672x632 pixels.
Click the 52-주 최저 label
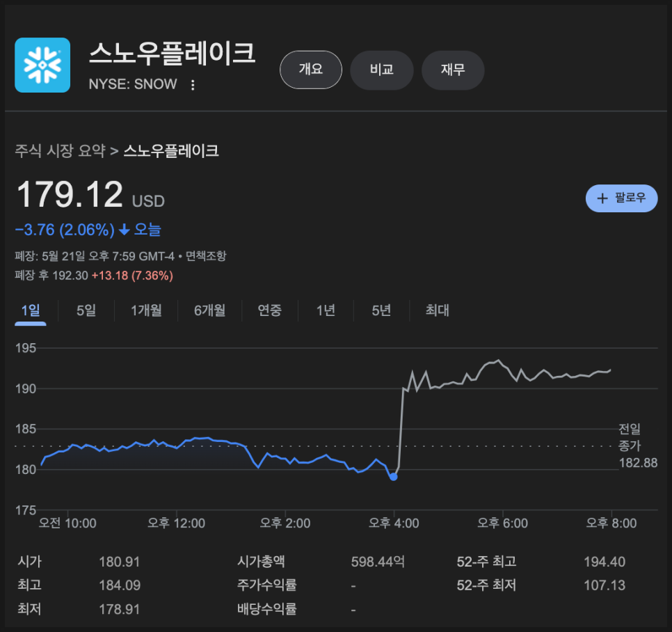486,585
